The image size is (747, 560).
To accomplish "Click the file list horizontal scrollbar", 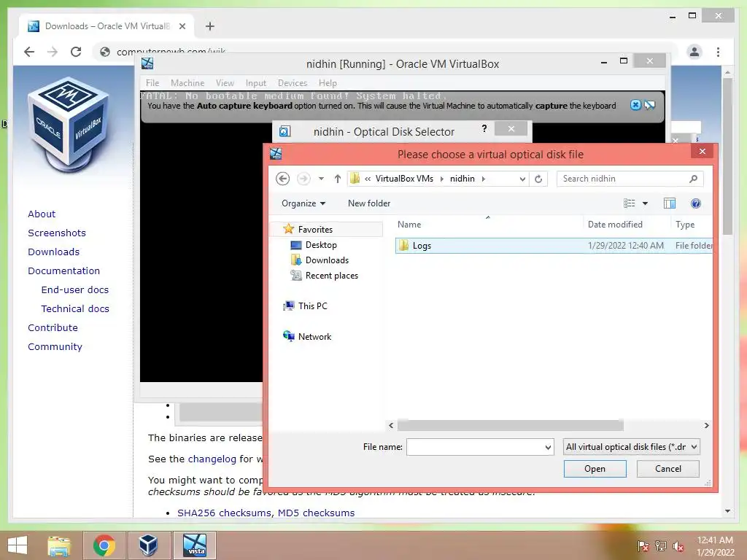I will (x=510, y=425).
